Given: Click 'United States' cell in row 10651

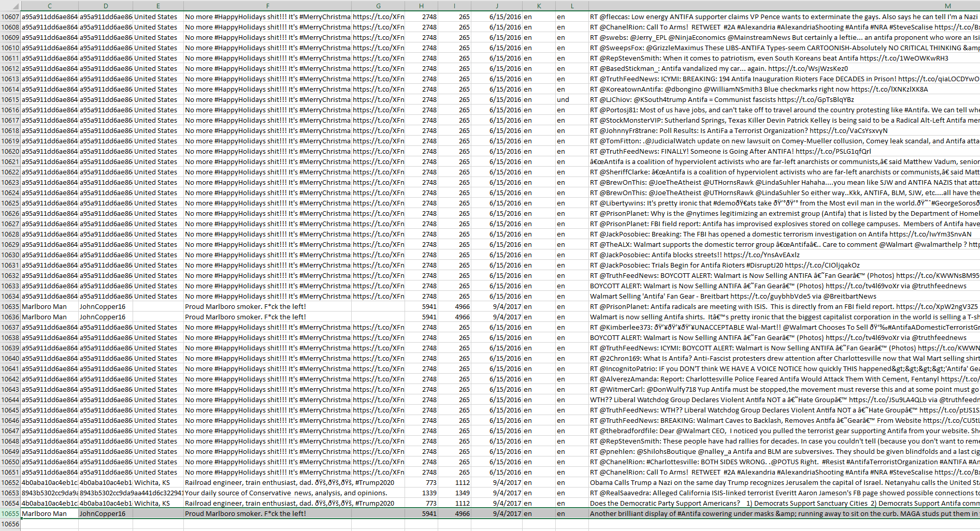Looking at the screenshot, I should tap(158, 472).
